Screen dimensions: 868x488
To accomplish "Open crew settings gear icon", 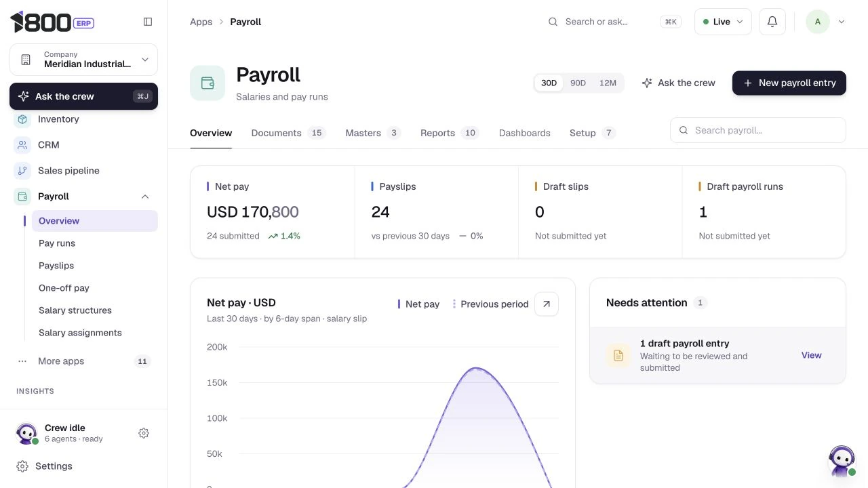I will [x=144, y=433].
